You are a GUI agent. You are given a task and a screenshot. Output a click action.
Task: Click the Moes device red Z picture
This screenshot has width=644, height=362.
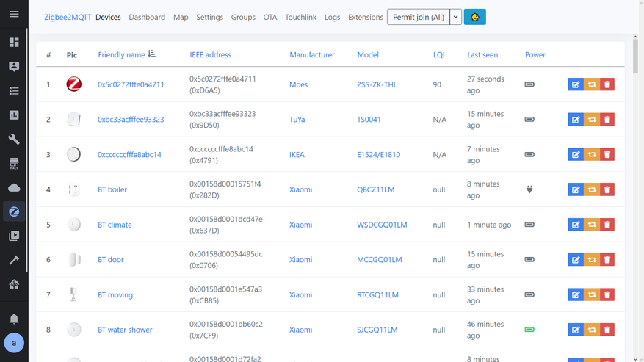coord(74,84)
